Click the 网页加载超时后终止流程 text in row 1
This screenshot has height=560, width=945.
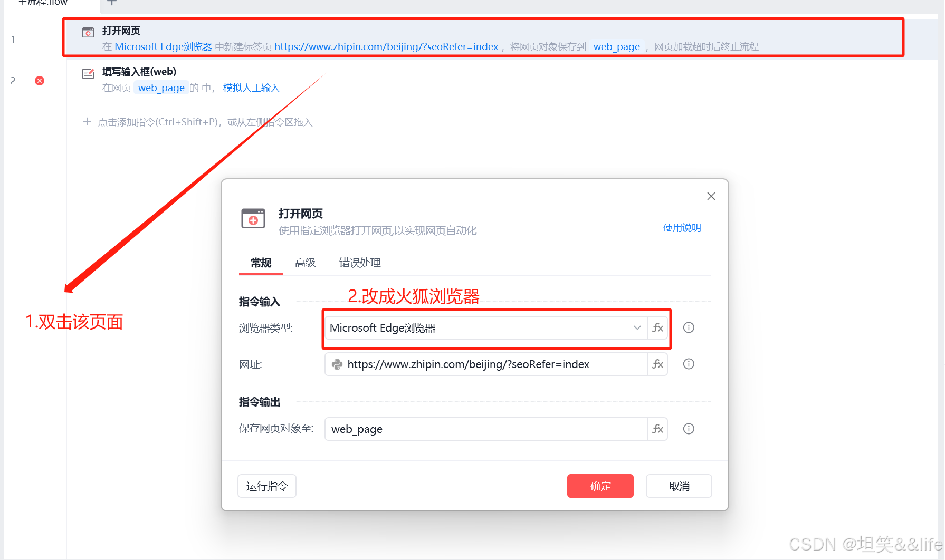click(706, 47)
